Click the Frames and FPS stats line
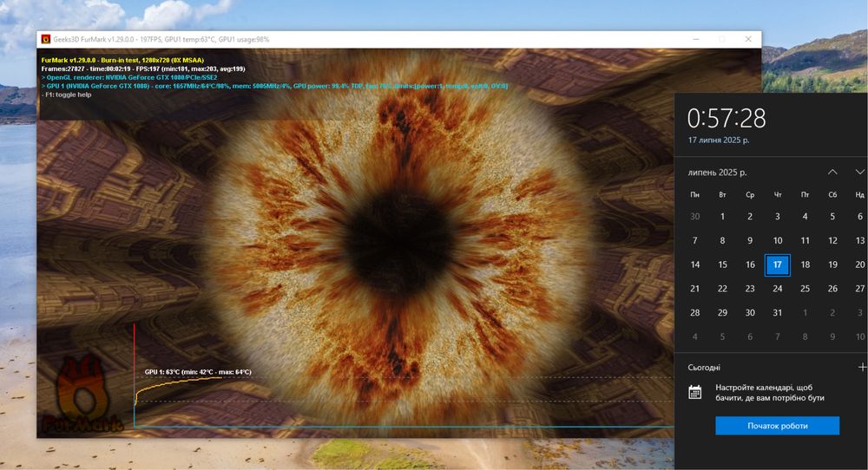This screenshot has height=470, width=868. pyautogui.click(x=143, y=69)
